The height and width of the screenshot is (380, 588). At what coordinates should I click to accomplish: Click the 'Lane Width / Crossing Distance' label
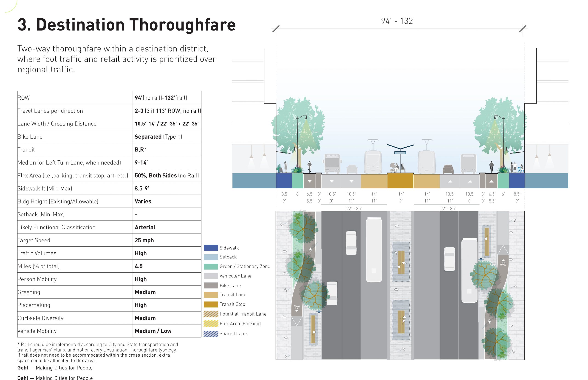click(57, 124)
